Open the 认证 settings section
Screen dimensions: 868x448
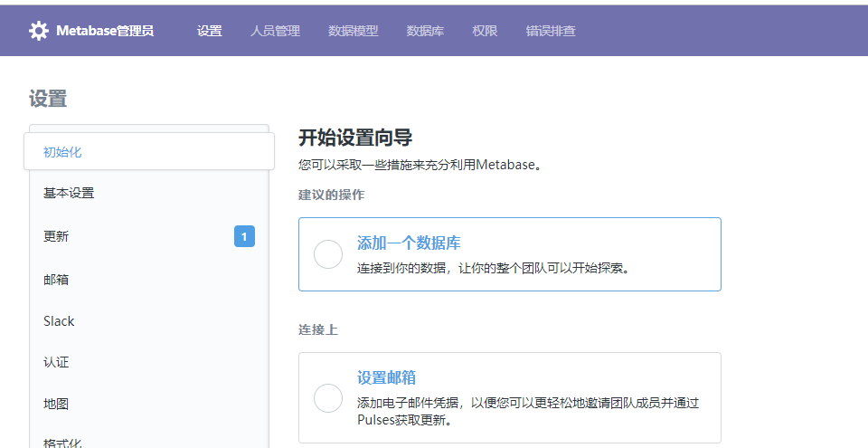click(x=56, y=362)
